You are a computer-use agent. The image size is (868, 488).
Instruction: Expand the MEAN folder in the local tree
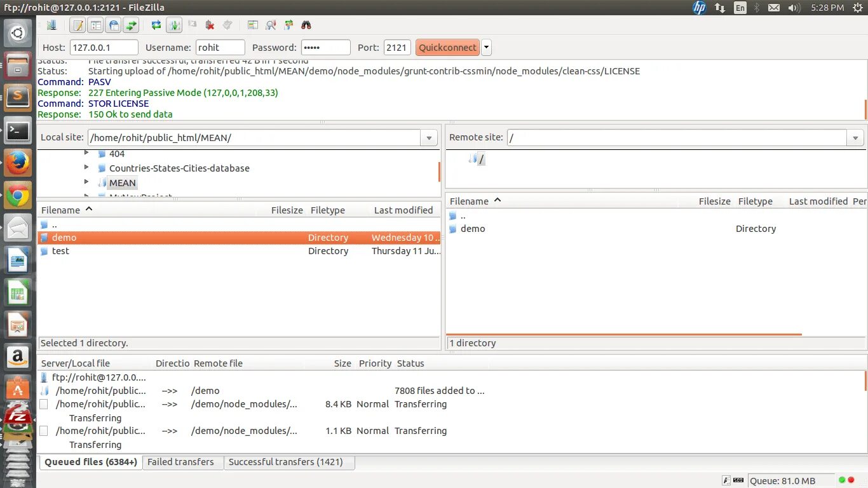86,182
